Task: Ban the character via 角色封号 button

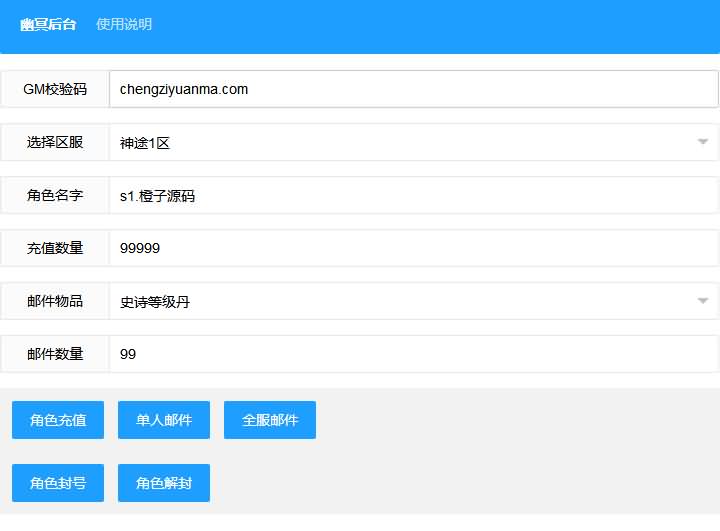Action: click(x=58, y=483)
